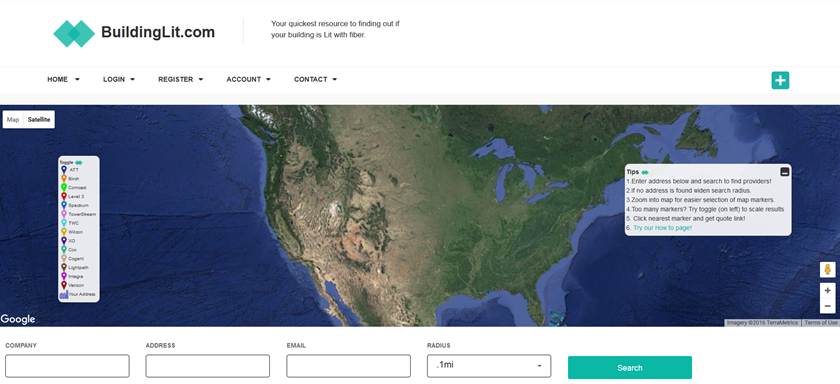Zoom out the map with minus button
Viewport: 840px width, 384px height.
[827, 306]
